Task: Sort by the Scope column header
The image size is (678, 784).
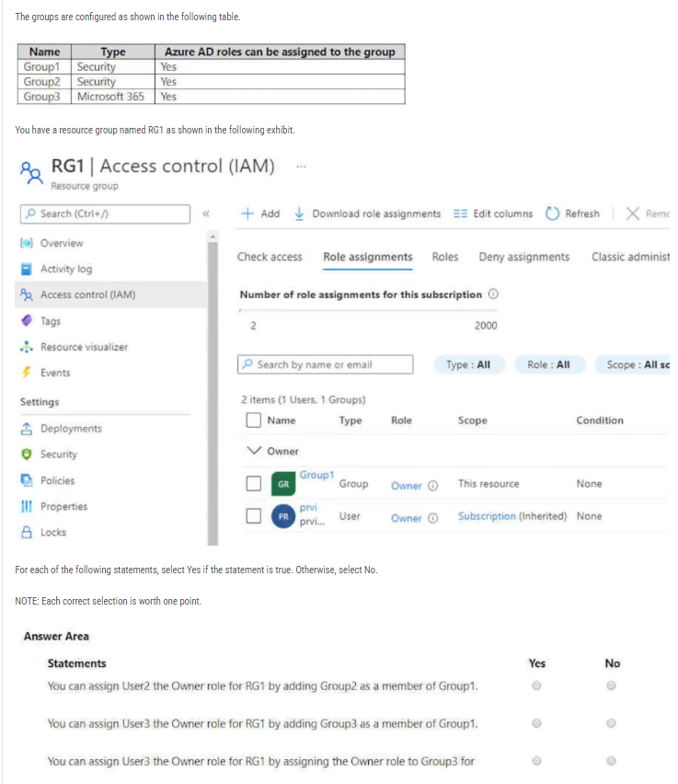Action: 473,421
